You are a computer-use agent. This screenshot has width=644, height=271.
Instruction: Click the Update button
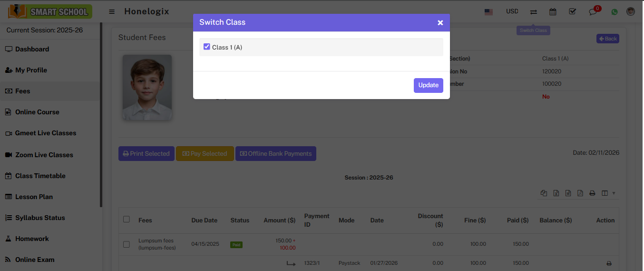(x=428, y=85)
